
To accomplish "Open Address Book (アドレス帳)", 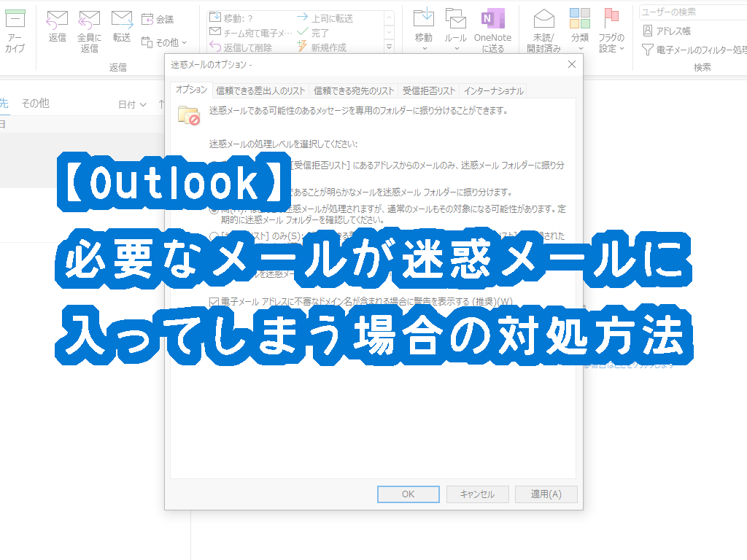I will pyautogui.click(x=667, y=31).
